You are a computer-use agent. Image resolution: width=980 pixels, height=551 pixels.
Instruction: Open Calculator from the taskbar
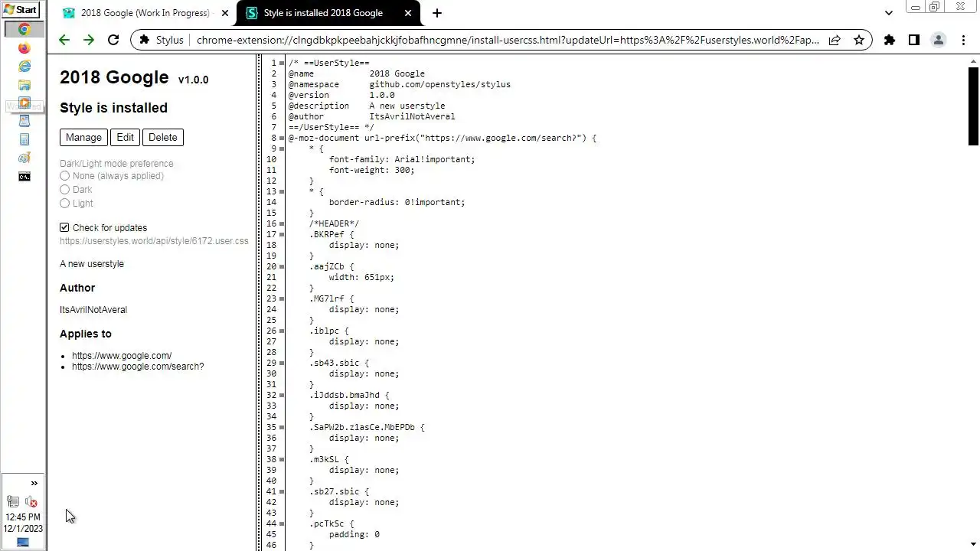pyautogui.click(x=24, y=139)
